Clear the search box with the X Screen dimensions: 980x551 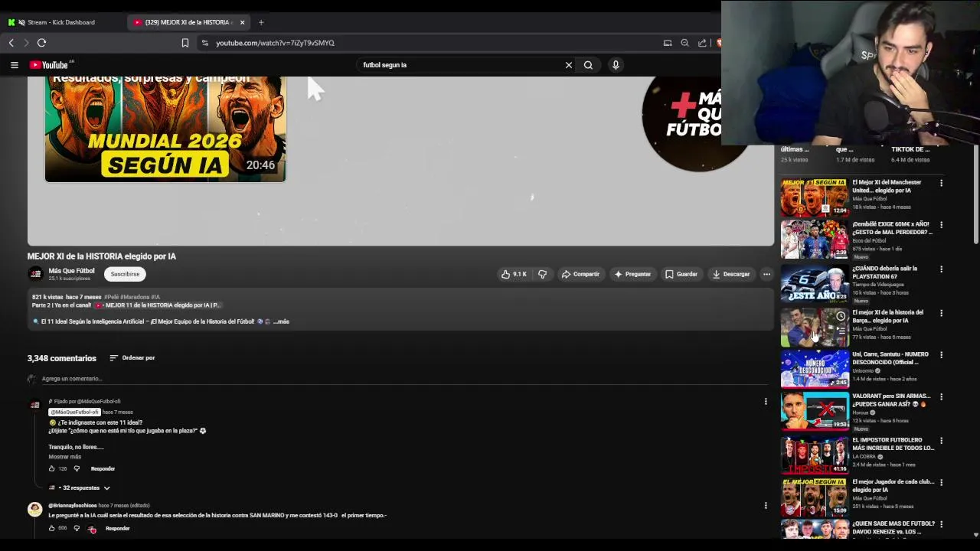(x=568, y=65)
